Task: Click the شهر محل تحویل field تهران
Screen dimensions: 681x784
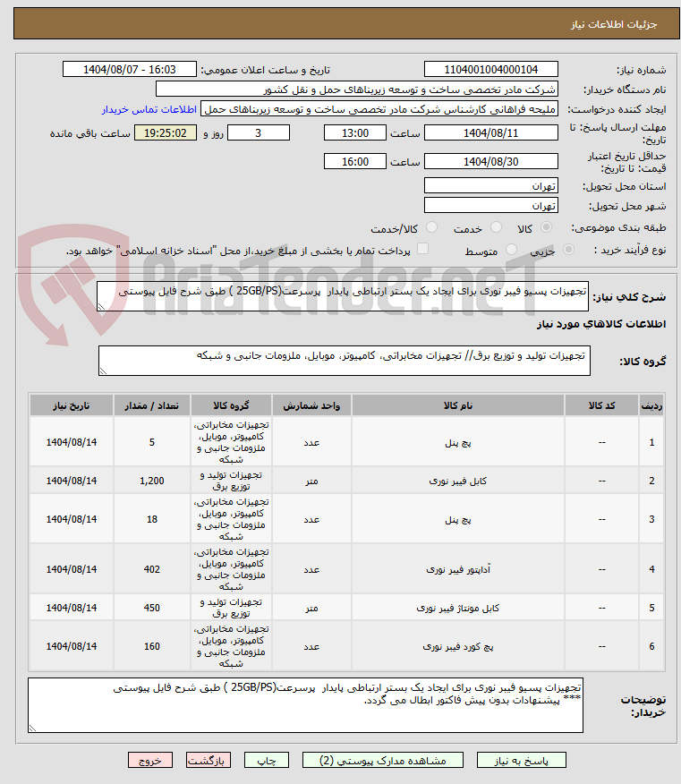Action: tap(491, 206)
